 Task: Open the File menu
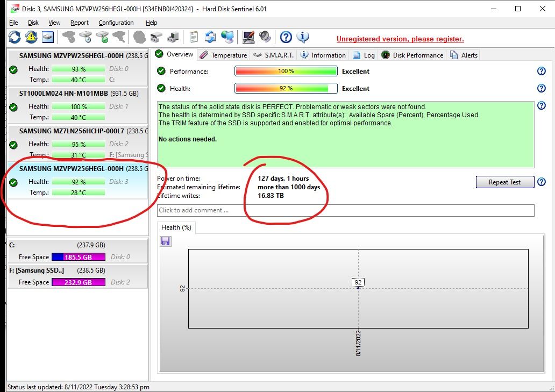13,23
